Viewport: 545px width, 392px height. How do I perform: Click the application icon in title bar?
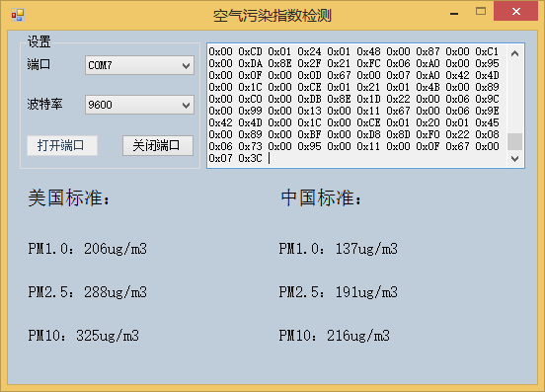click(x=18, y=15)
